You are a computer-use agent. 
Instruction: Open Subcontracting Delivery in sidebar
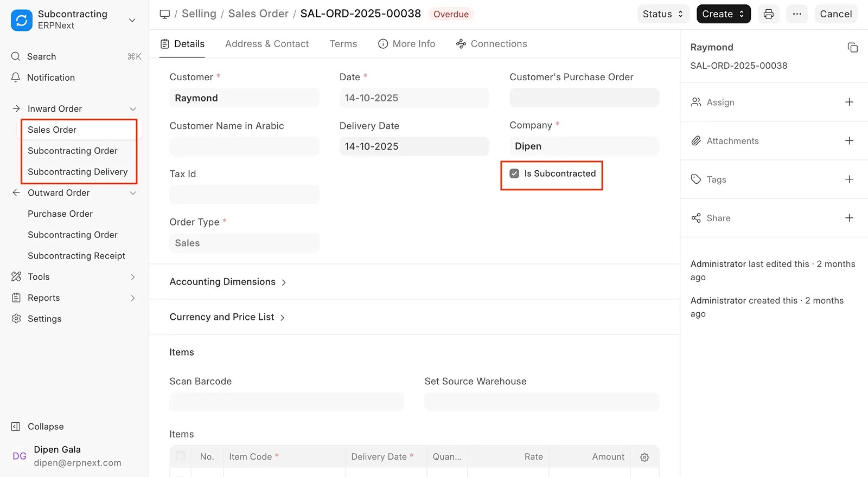(x=78, y=172)
